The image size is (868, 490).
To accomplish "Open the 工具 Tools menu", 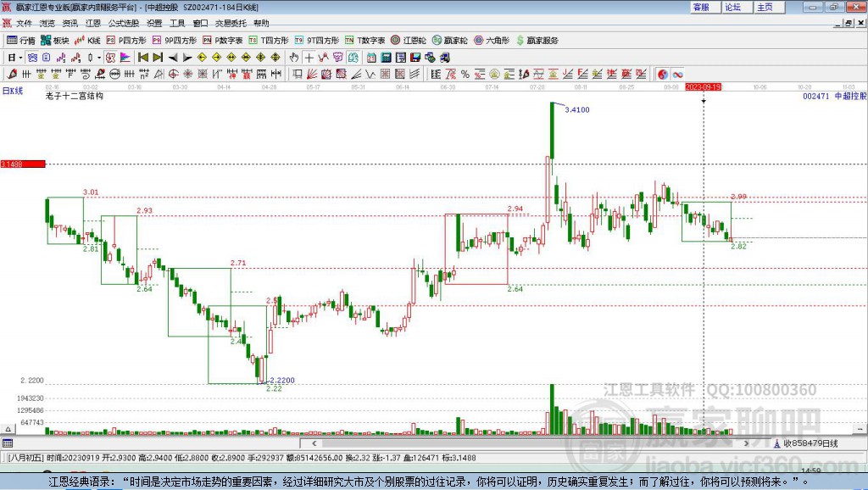I will [x=176, y=23].
